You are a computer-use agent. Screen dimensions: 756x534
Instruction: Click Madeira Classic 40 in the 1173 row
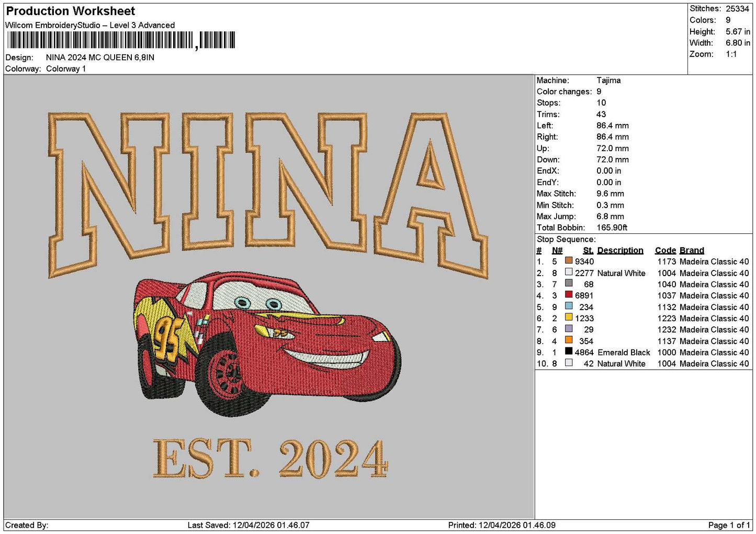coord(714,262)
